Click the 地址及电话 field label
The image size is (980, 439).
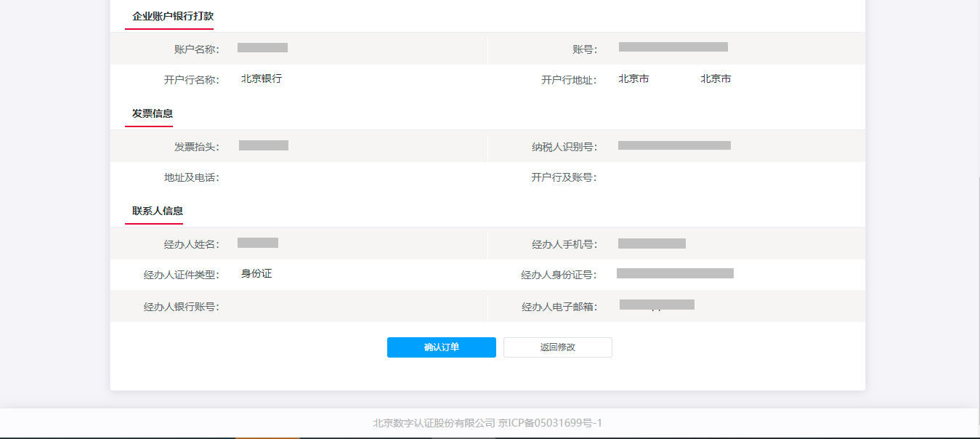[x=192, y=177]
